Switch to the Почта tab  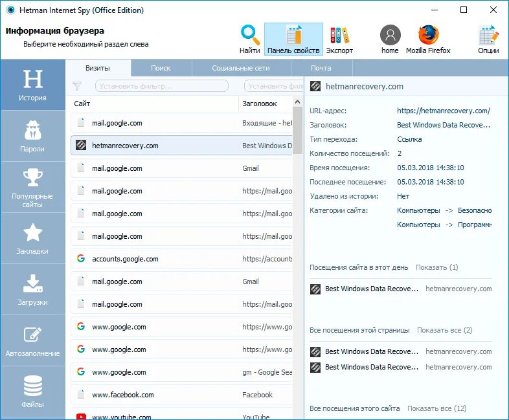[x=321, y=68]
